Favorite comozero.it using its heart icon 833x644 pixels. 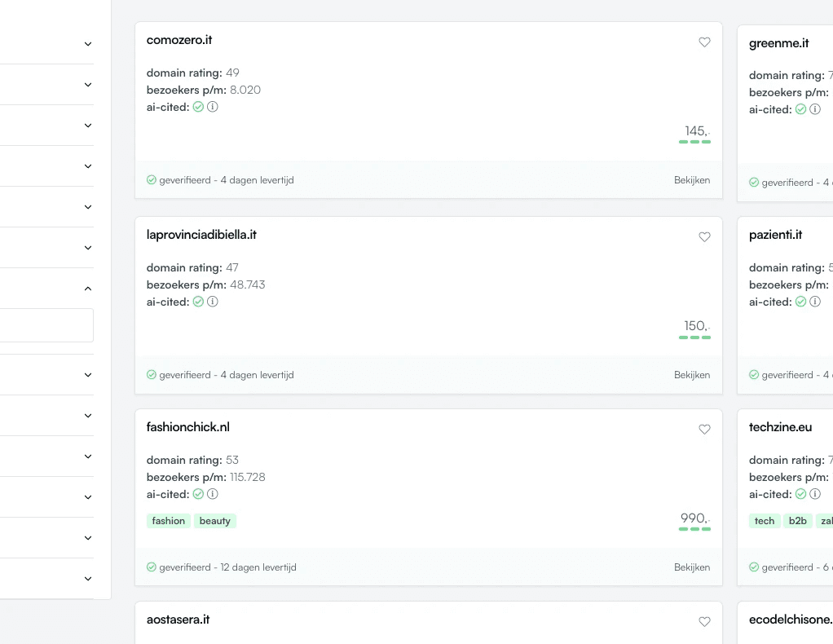point(704,42)
